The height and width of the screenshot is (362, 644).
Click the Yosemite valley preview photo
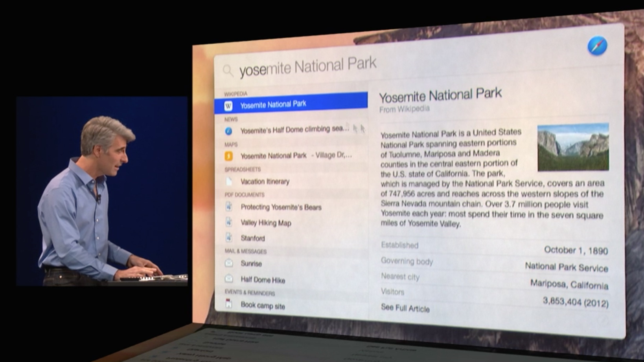(x=573, y=147)
